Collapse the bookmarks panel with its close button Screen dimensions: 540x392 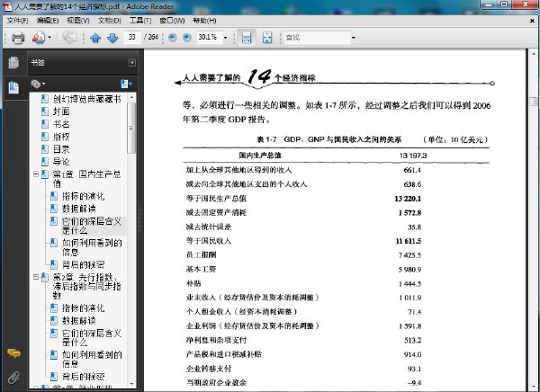pos(131,62)
